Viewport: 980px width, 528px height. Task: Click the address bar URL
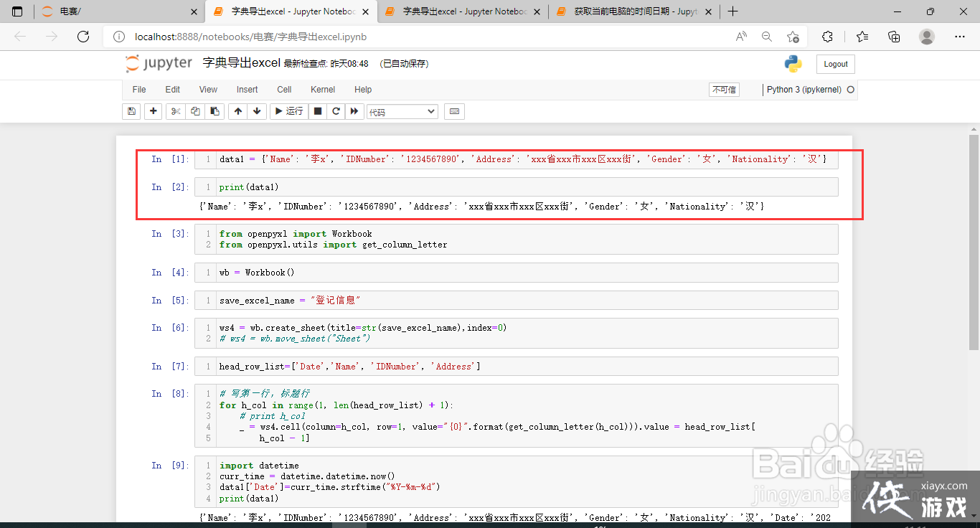tap(250, 37)
